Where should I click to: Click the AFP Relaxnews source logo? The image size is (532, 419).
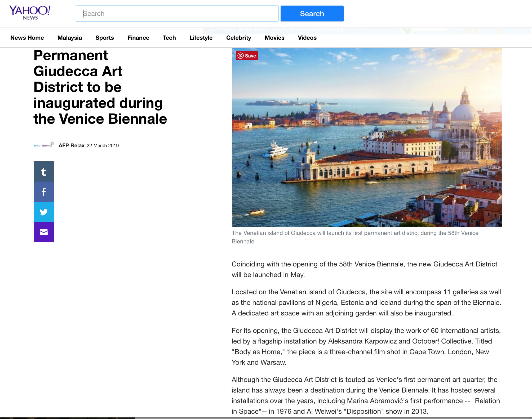pos(44,145)
